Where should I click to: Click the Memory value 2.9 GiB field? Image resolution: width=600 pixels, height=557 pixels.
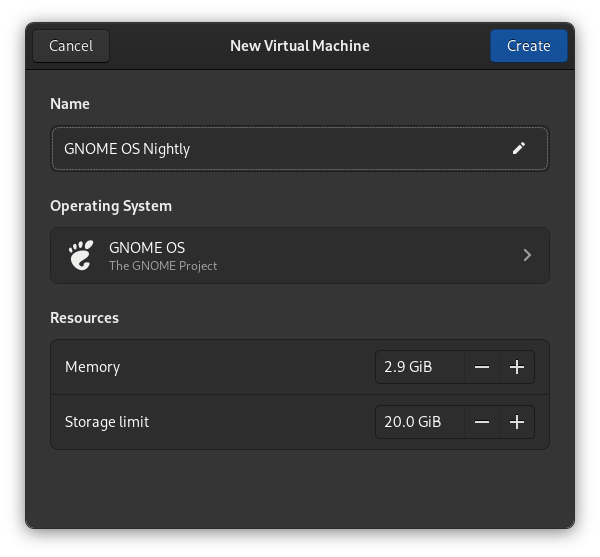pos(420,367)
